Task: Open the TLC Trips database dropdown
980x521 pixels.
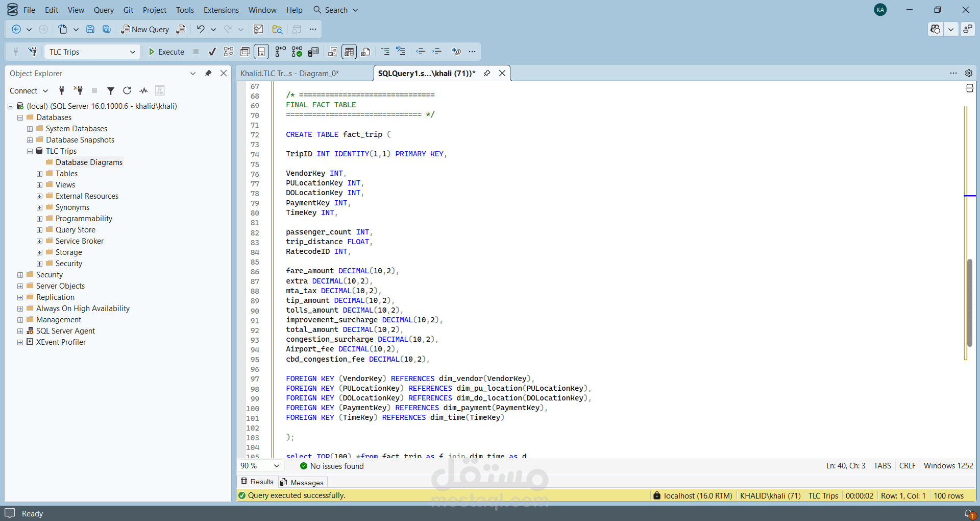Action: pyautogui.click(x=133, y=52)
